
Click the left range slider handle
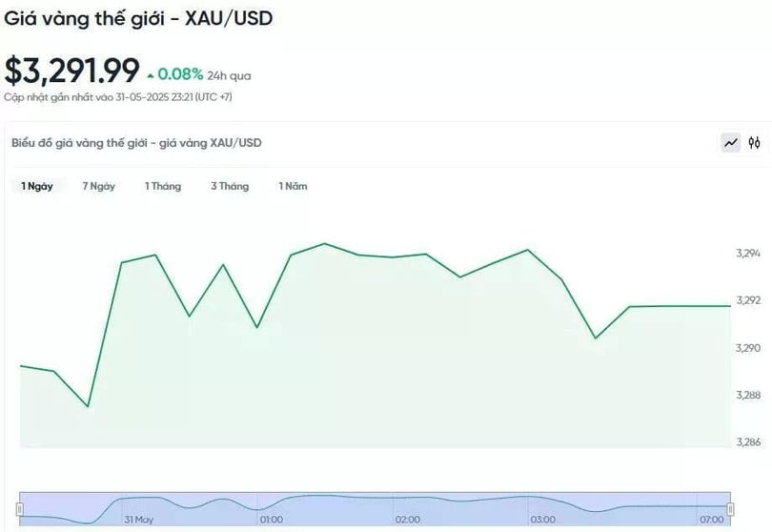click(20, 508)
